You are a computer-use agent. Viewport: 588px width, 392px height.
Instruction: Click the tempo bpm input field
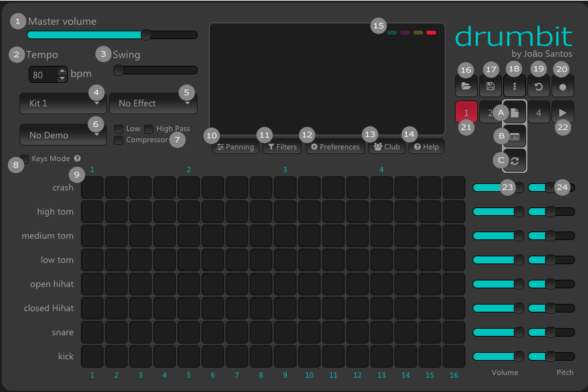coord(44,74)
